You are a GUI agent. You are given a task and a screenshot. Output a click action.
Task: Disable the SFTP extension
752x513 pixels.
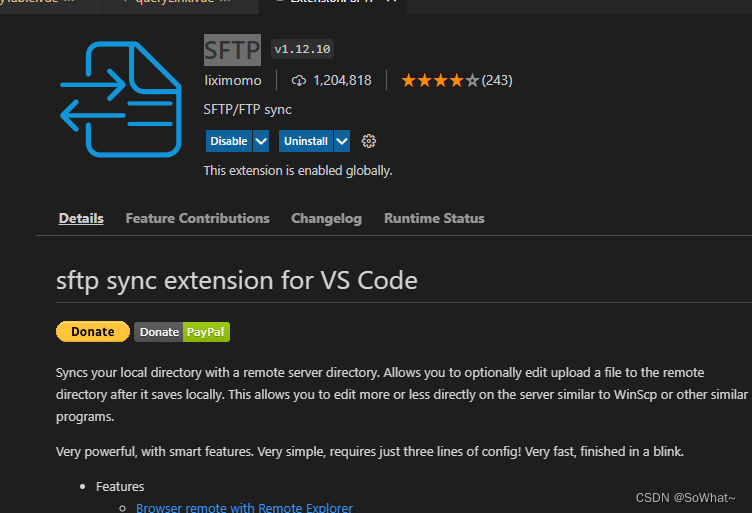tap(229, 141)
